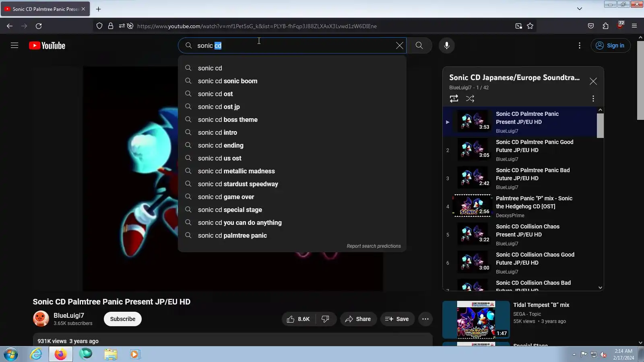Choose suggestion 'sonic cd stardust speedway'
644x362 pixels.
pos(292,184)
